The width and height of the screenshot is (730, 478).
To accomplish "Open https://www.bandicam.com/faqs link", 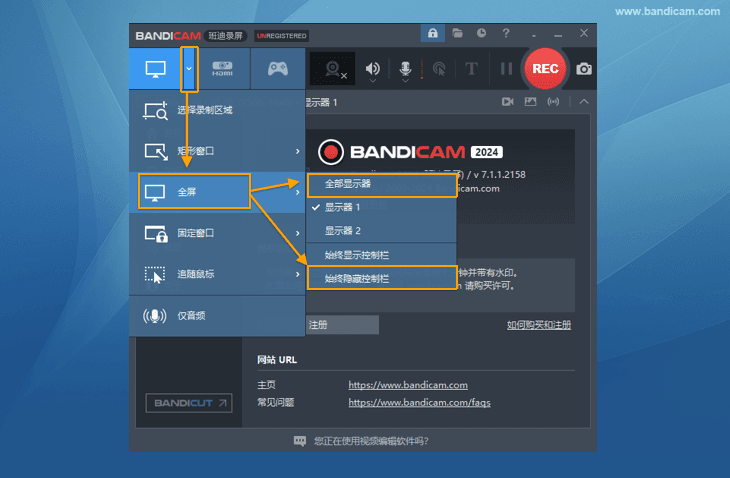I will click(419, 403).
